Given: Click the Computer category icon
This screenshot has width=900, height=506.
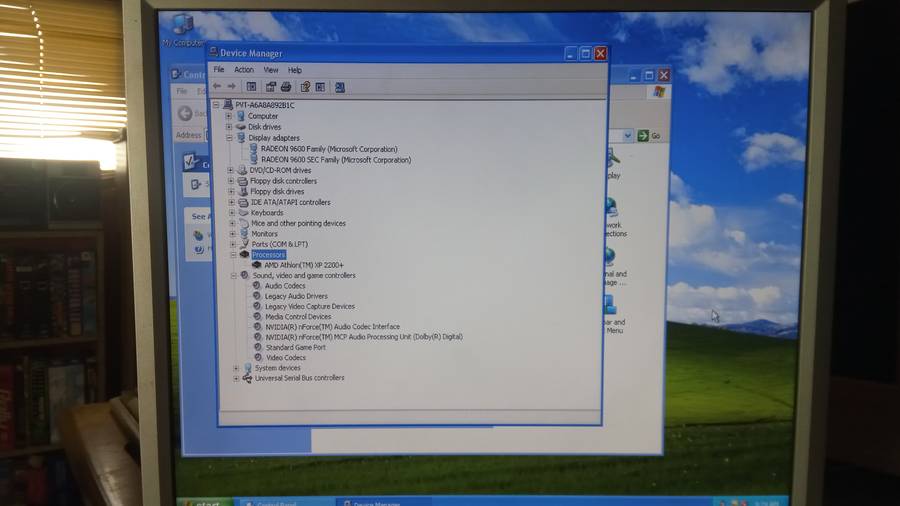Looking at the screenshot, I should pos(240,116).
